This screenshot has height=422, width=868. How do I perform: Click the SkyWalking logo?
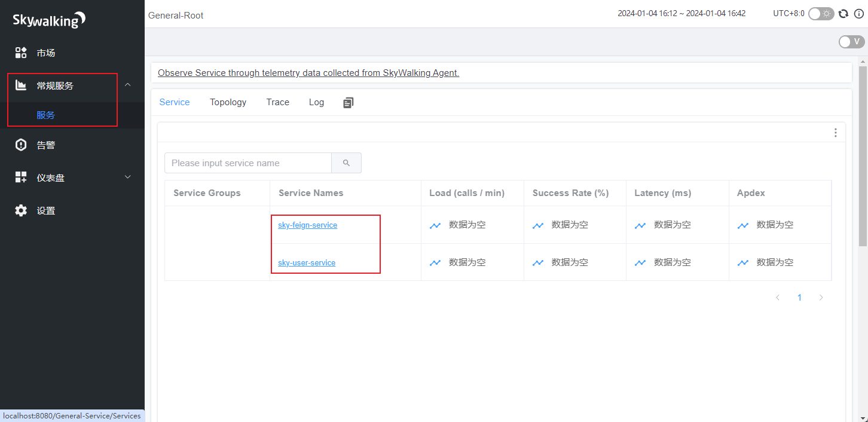point(49,20)
